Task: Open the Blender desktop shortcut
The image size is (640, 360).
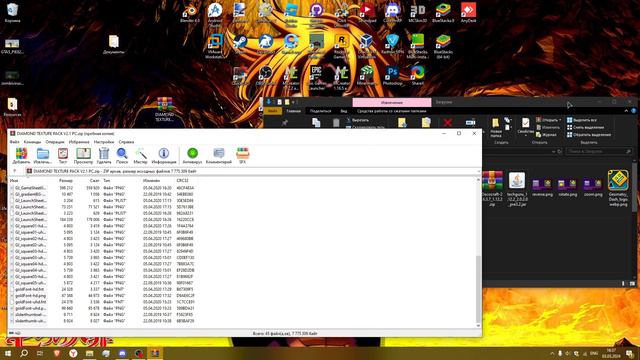Action: point(190,13)
